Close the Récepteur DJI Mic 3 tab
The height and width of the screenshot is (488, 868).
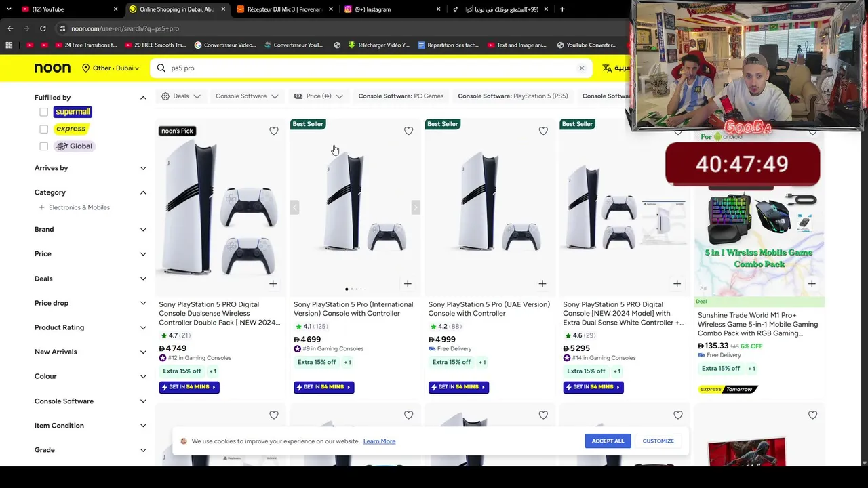pyautogui.click(x=331, y=9)
